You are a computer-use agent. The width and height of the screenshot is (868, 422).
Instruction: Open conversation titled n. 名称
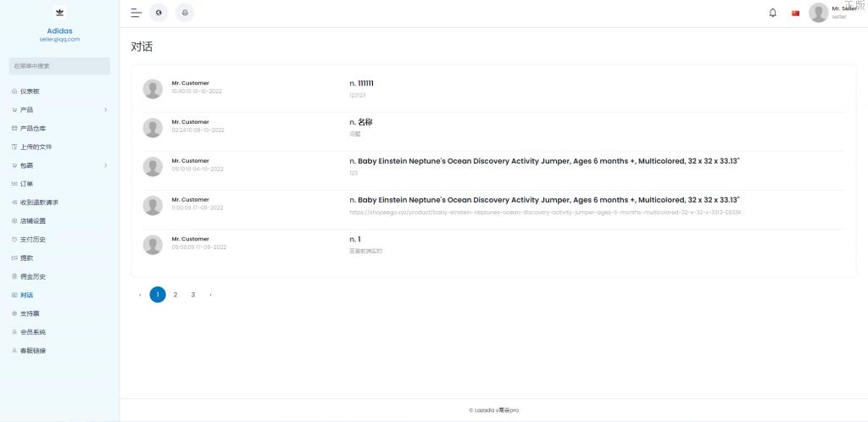coord(360,122)
